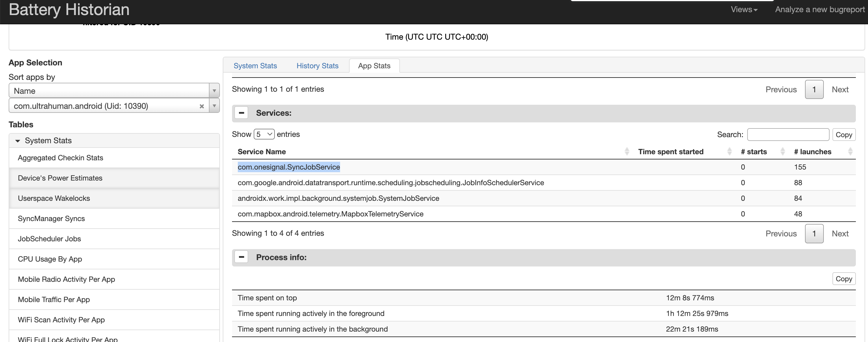Copy the Services table
The height and width of the screenshot is (342, 868).
coord(844,134)
